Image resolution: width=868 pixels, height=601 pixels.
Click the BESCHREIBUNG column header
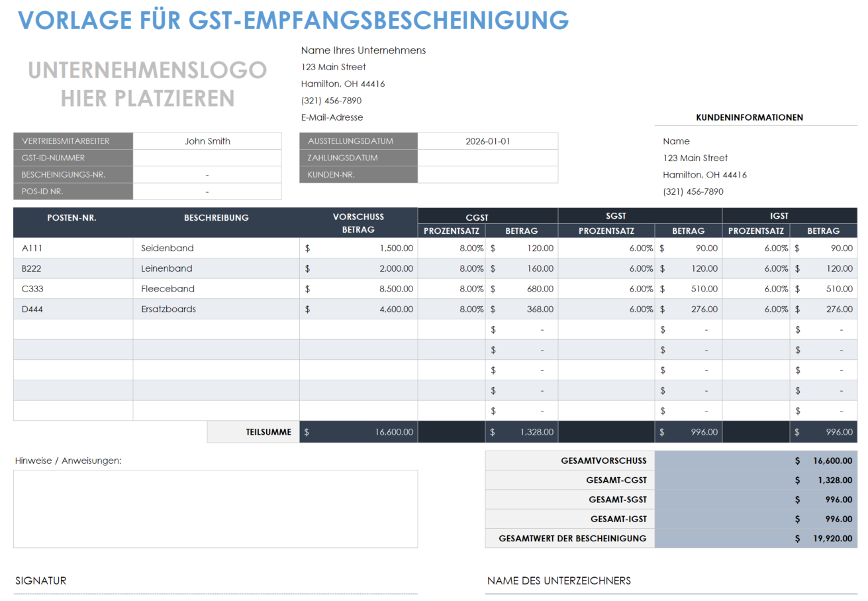pos(217,217)
